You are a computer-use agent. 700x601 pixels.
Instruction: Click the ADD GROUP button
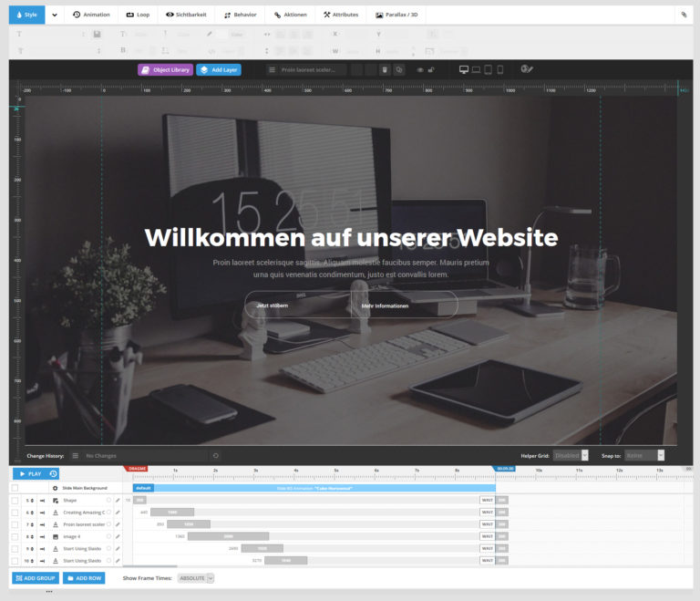coord(36,578)
